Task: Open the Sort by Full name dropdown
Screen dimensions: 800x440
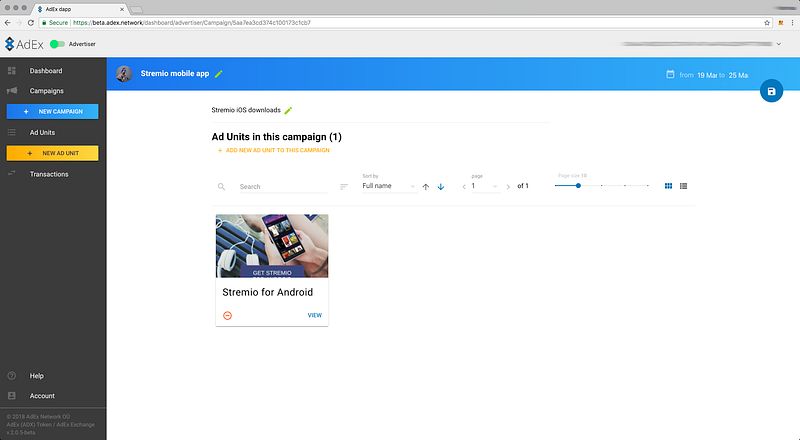Action: [x=389, y=186]
